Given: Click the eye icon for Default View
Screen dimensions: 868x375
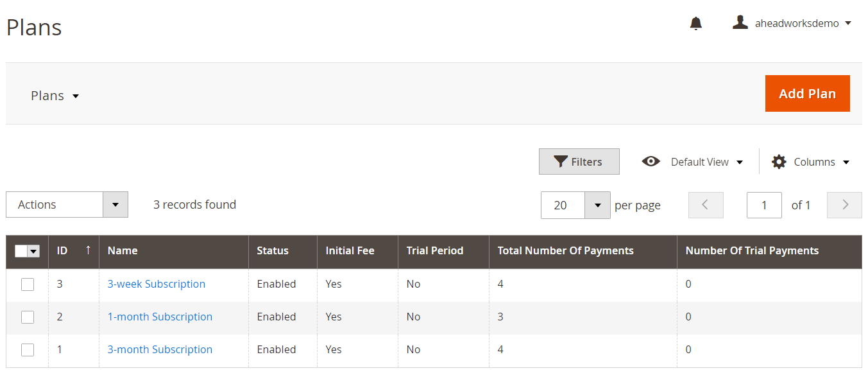Looking at the screenshot, I should pos(651,162).
